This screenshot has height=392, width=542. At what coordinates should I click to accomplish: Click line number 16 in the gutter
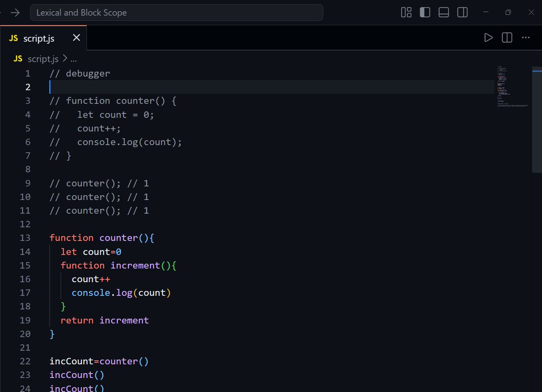(25, 279)
